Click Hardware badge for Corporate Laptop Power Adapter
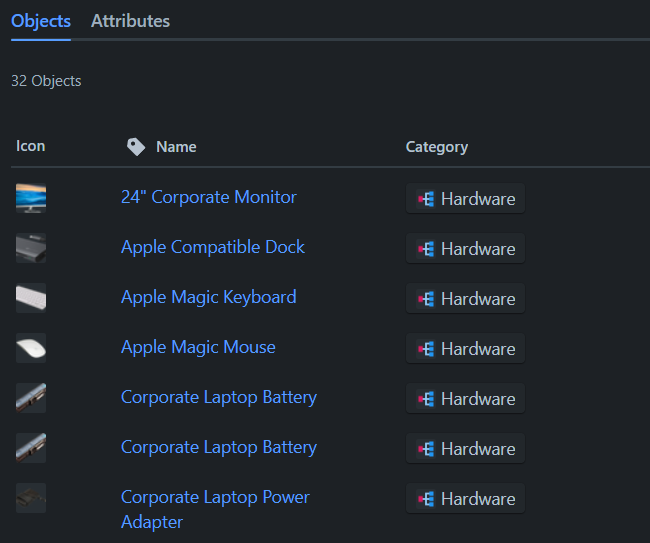 point(465,499)
